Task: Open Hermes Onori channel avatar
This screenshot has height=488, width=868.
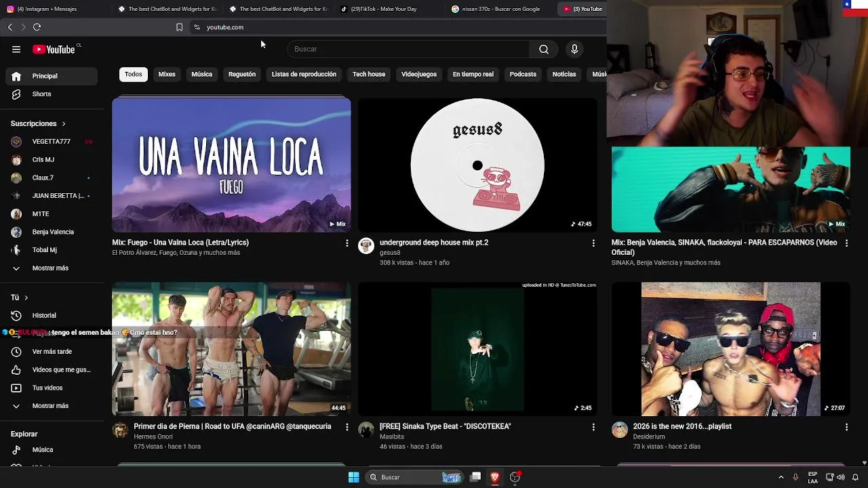Action: point(120,430)
